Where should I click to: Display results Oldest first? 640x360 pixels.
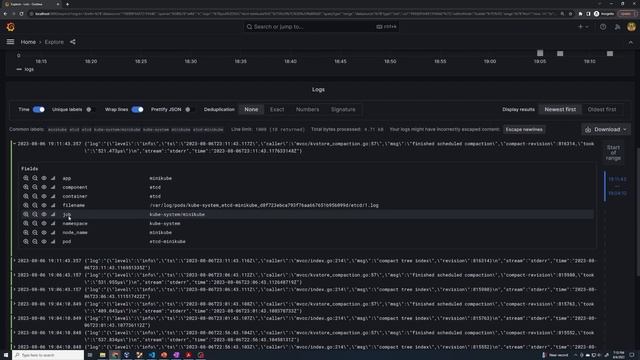(x=602, y=109)
